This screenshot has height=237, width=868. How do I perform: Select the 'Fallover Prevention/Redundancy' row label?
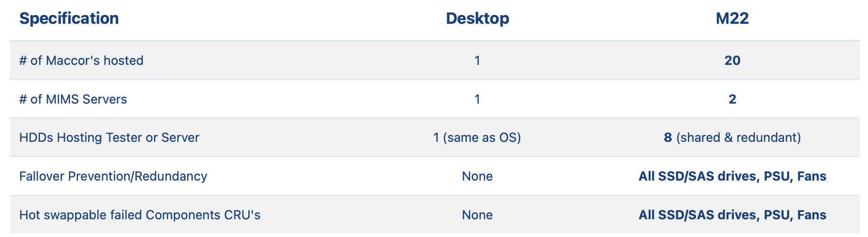(113, 176)
